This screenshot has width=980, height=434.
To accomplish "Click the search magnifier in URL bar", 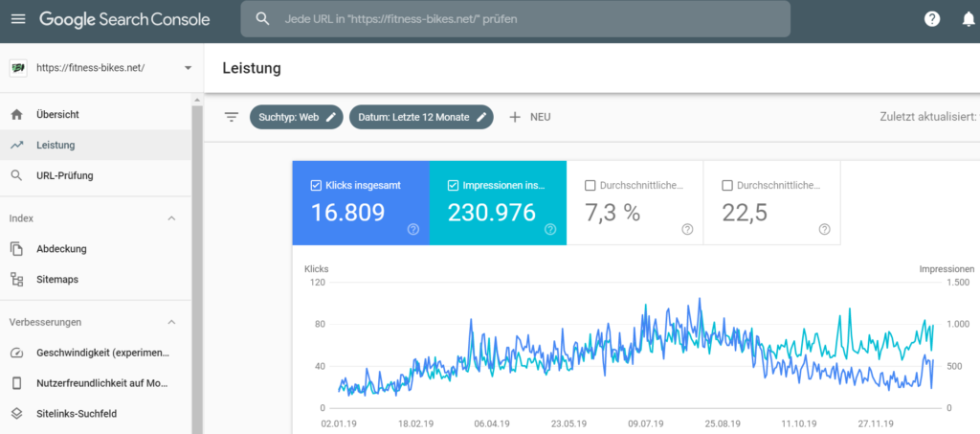I will (x=262, y=19).
